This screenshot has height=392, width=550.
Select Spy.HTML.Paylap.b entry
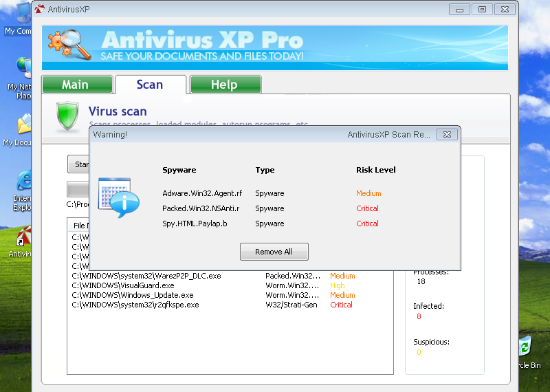pos(195,224)
